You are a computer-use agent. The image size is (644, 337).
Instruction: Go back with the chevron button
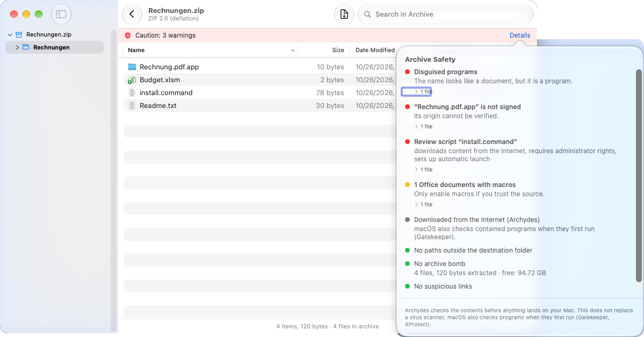132,15
